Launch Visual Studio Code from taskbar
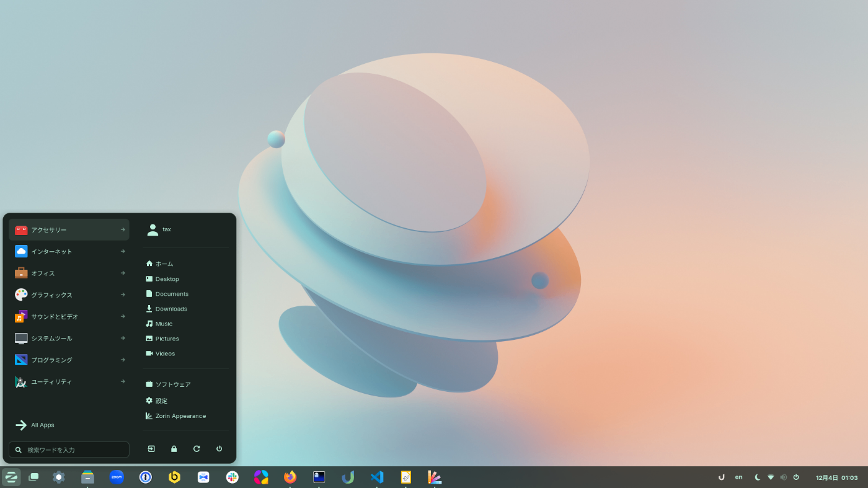This screenshot has width=868, height=488. [x=377, y=477]
